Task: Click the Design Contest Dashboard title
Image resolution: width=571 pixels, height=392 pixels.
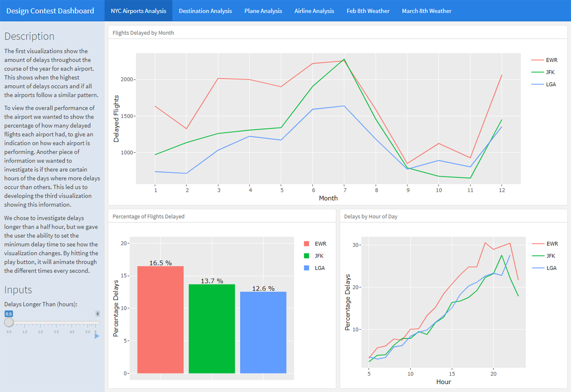Action: [50, 11]
